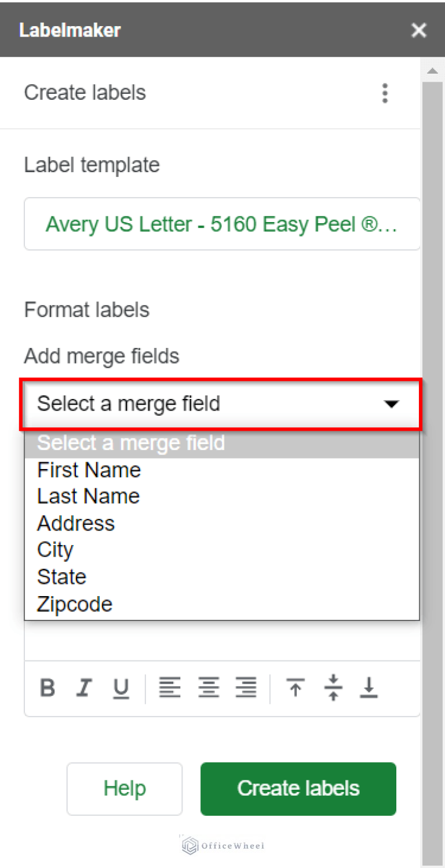Align label text to the left
The height and width of the screenshot is (868, 445).
(170, 688)
